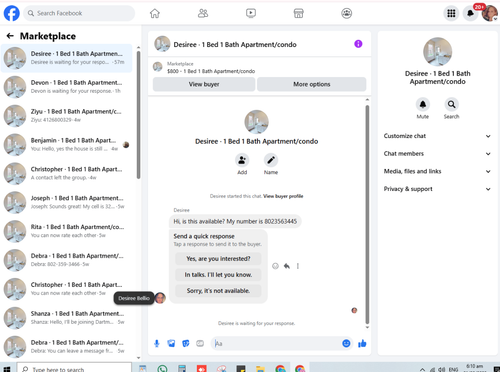This screenshot has height=372, width=500.
Task: Open conversation information purple icon
Action: click(x=358, y=44)
